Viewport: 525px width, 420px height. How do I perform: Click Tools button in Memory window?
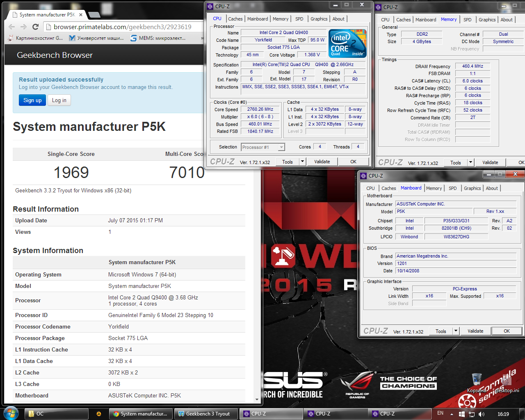tap(456, 162)
